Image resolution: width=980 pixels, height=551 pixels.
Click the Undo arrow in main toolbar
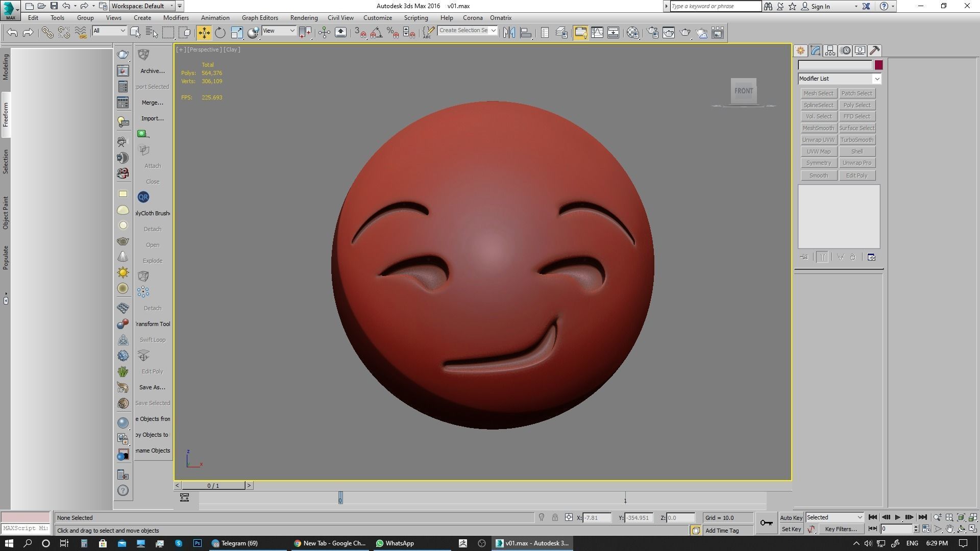pos(12,33)
